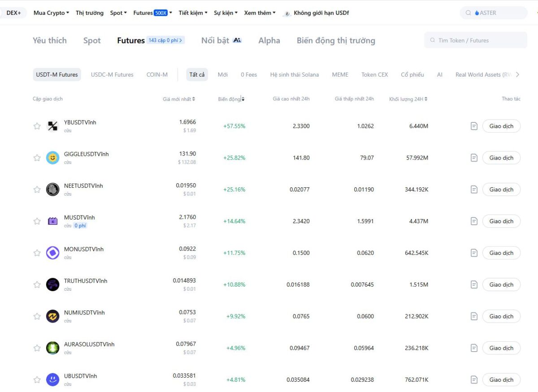The height and width of the screenshot is (392, 538).
Task: Click the TRUTHUSDT coin logo
Action: click(52, 284)
